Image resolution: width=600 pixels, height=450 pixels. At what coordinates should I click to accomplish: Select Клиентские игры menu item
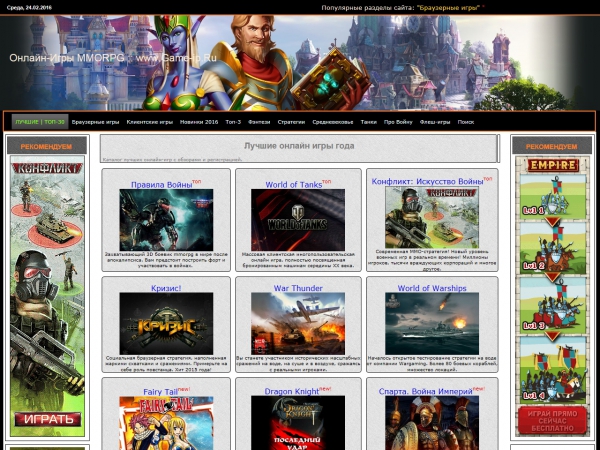(150, 122)
